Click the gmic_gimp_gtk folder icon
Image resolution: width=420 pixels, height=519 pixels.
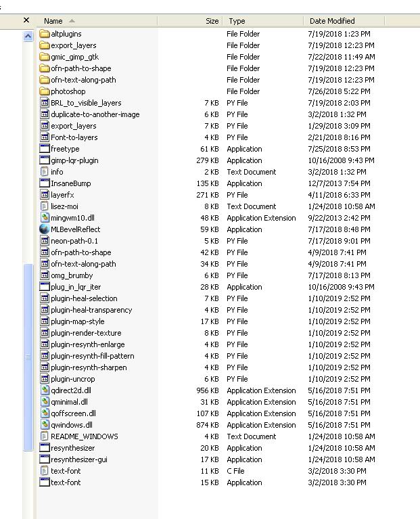pos(45,57)
